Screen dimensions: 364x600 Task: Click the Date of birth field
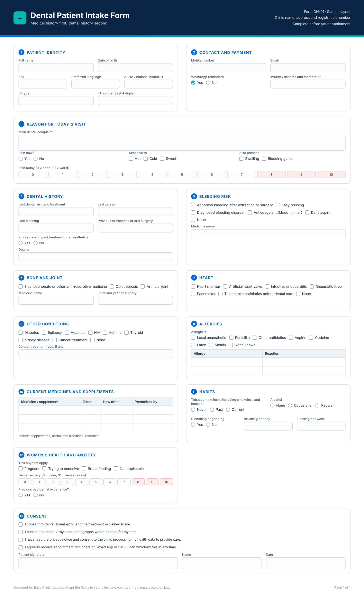click(135, 68)
